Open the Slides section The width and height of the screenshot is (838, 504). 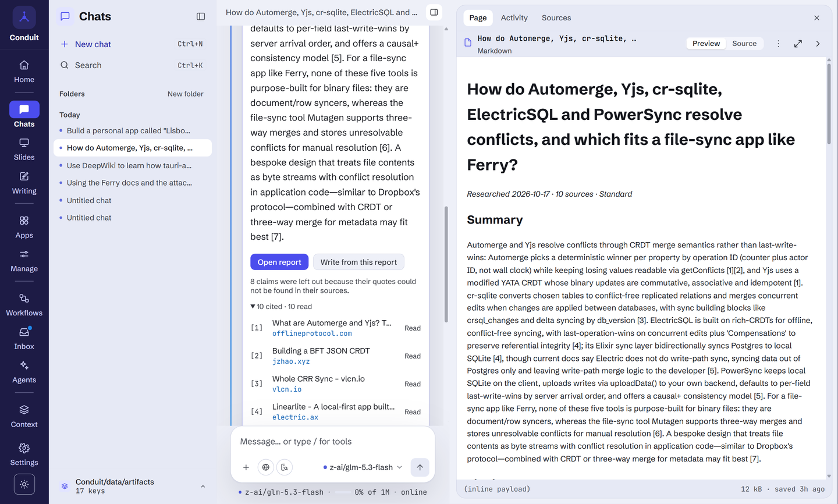click(24, 150)
